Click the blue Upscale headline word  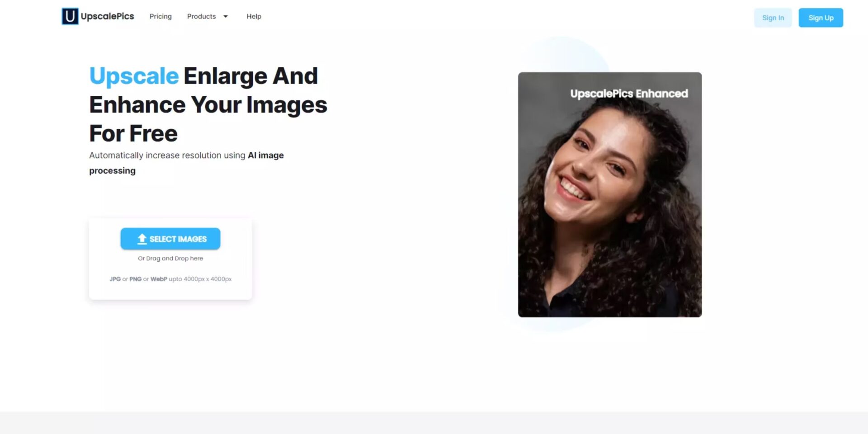134,75
